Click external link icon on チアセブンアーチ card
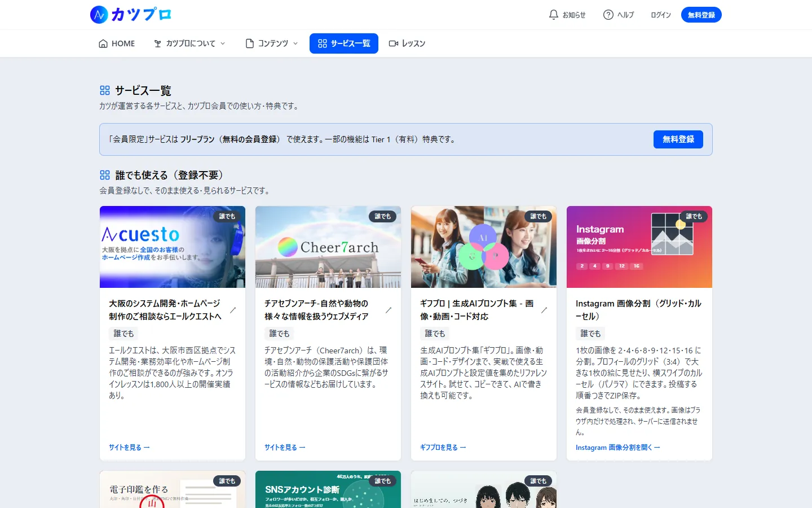 coord(389,310)
